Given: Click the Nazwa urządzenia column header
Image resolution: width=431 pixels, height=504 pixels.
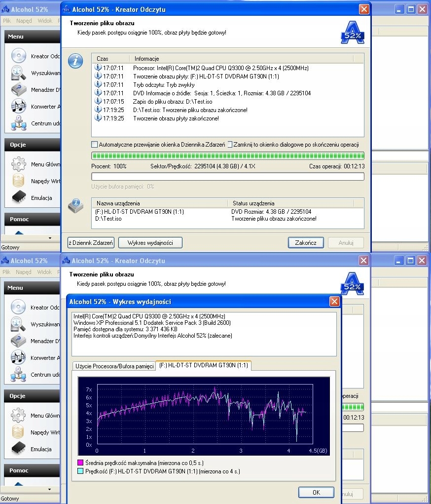Looking at the screenshot, I should [160, 203].
